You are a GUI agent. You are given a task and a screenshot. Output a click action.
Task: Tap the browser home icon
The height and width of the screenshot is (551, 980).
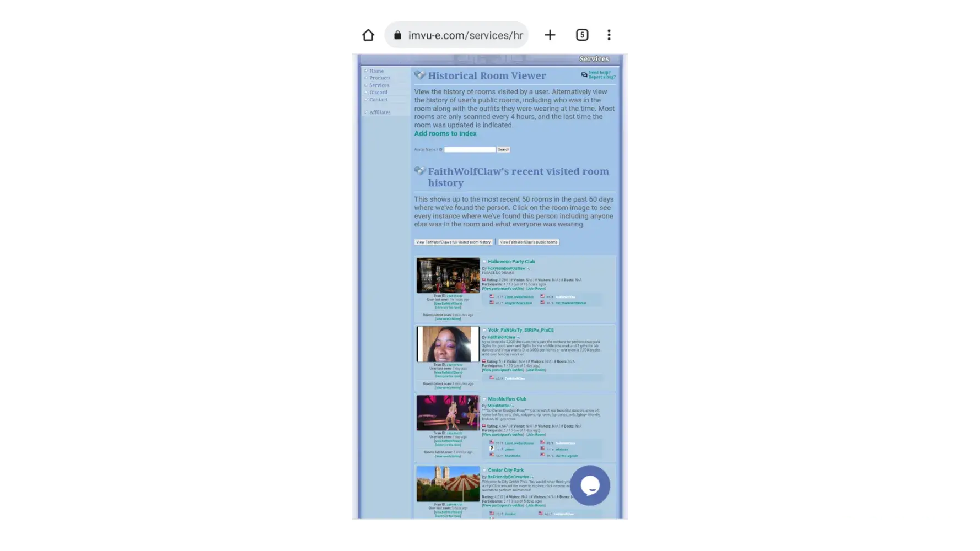(368, 35)
